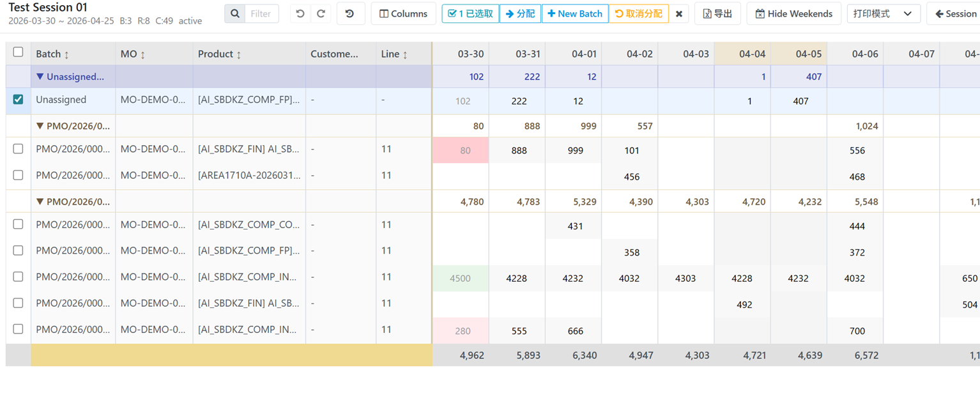Viewport: 980px width, 402px height.
Task: Click the cell with value 666
Action: (574, 330)
